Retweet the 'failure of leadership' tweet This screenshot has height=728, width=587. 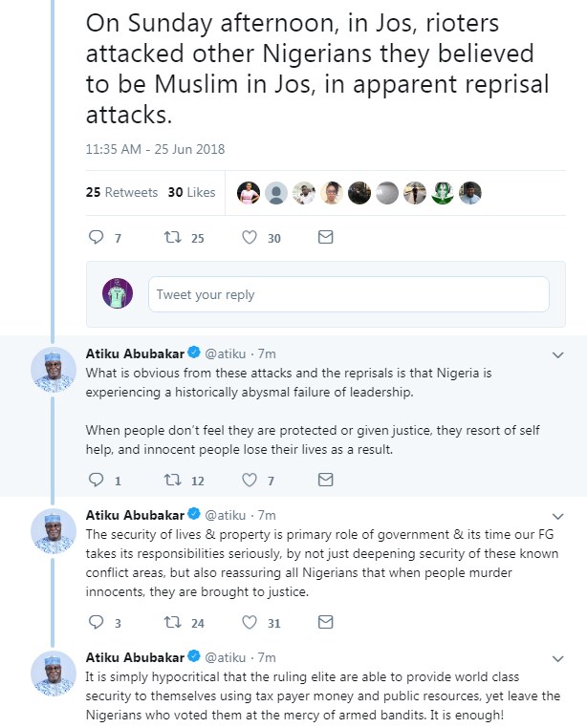pos(172,479)
